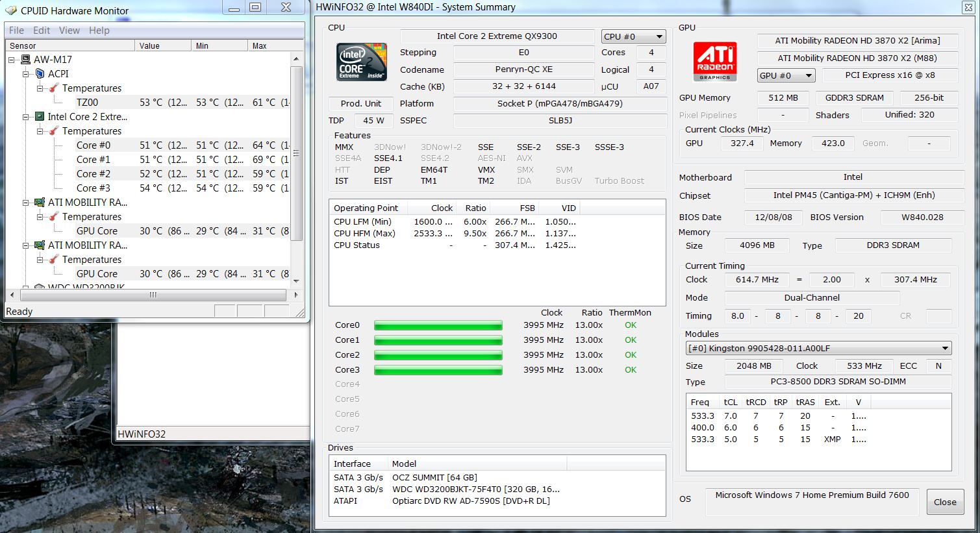This screenshot has width=980, height=533.
Task: Click the first ATI MOBILITY RA... card icon
Action: [x=40, y=203]
